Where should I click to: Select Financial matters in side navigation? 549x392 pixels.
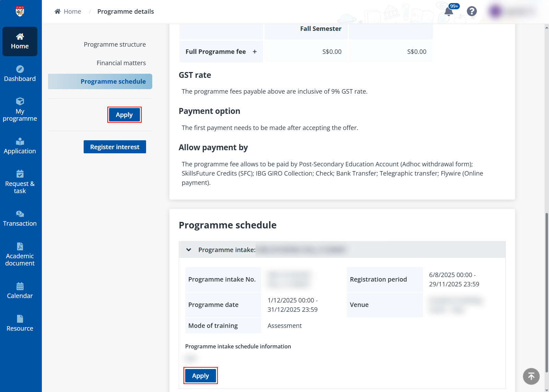[121, 63]
